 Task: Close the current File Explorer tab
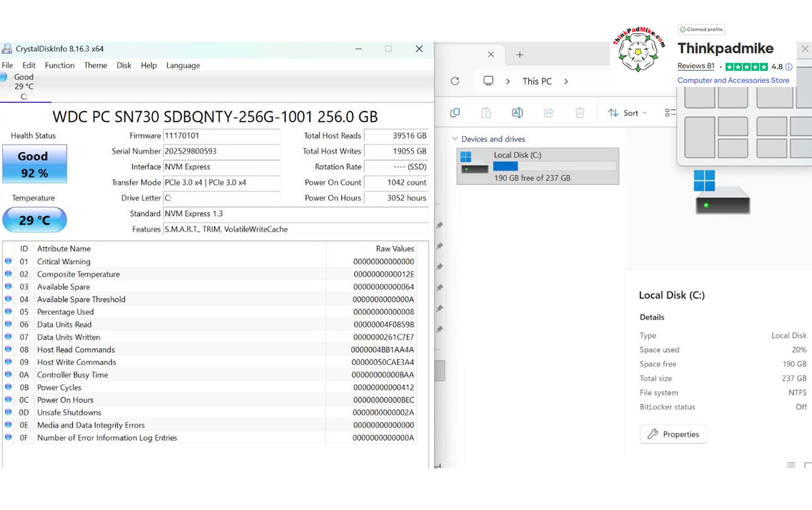click(491, 54)
